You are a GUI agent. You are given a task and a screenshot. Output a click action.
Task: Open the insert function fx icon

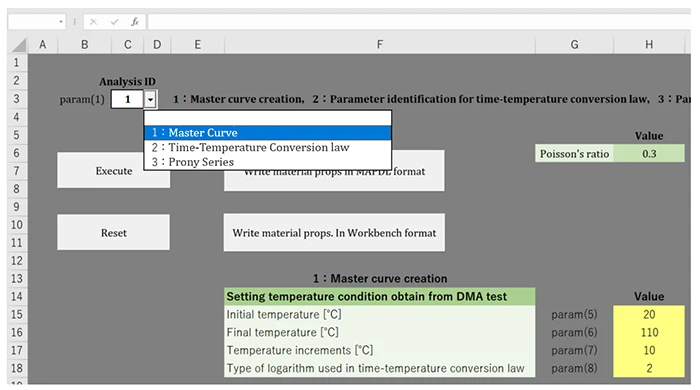point(134,22)
